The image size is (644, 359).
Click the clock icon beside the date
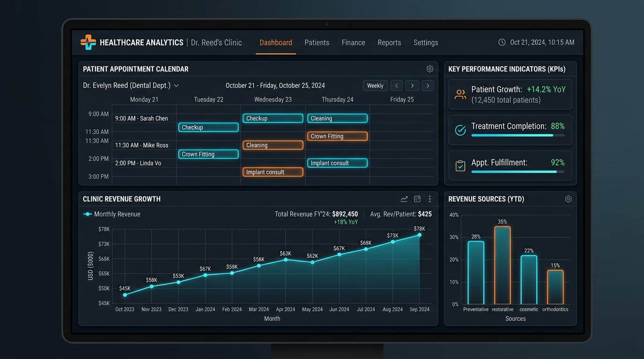pos(502,42)
